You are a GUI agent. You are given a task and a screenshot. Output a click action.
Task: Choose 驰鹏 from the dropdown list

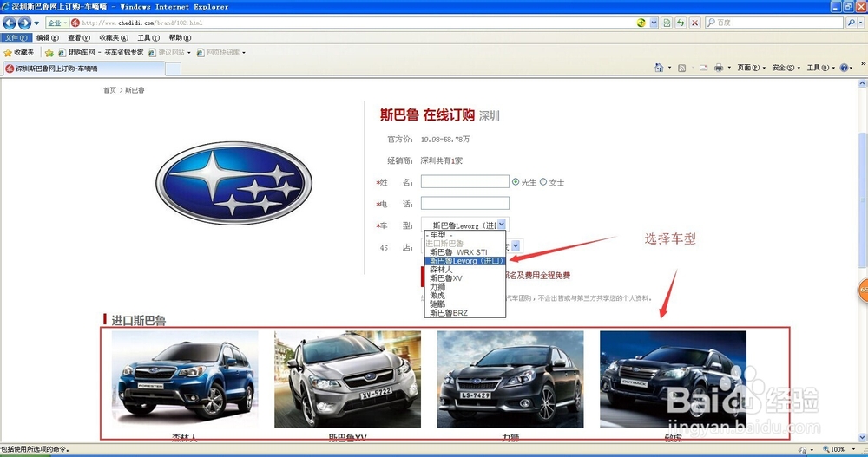[x=465, y=304]
